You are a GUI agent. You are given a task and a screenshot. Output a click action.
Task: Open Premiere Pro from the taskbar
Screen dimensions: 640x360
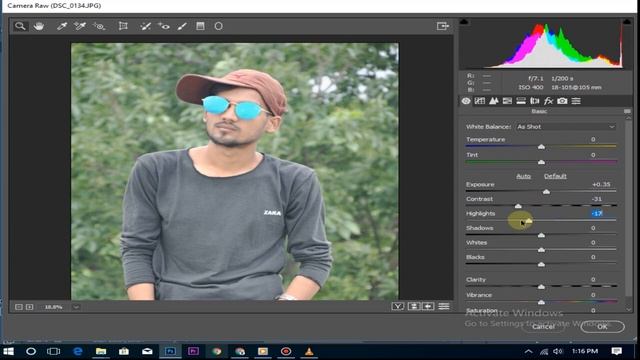coord(193,351)
